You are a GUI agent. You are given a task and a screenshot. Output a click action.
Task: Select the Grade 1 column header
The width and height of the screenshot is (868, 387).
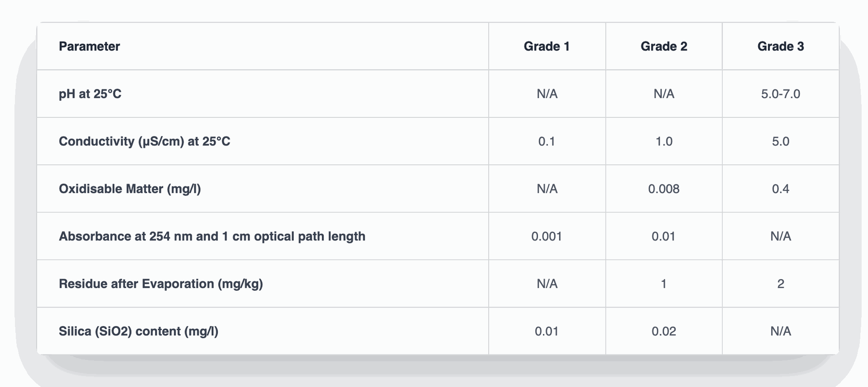547,47
